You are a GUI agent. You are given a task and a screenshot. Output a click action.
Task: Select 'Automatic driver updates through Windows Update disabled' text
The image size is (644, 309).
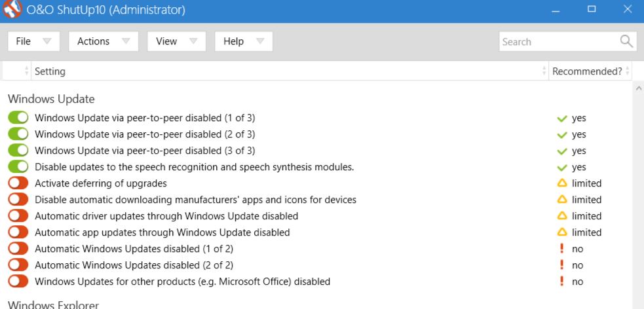point(166,216)
